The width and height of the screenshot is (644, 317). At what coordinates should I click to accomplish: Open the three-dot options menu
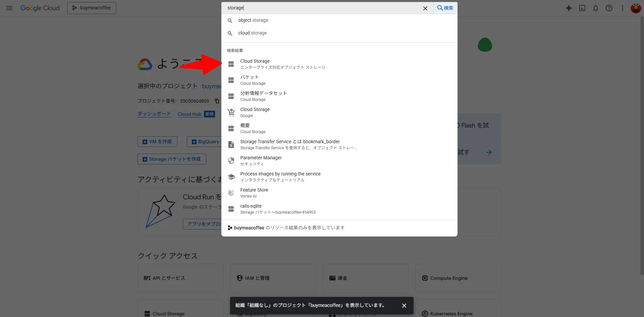[623, 8]
